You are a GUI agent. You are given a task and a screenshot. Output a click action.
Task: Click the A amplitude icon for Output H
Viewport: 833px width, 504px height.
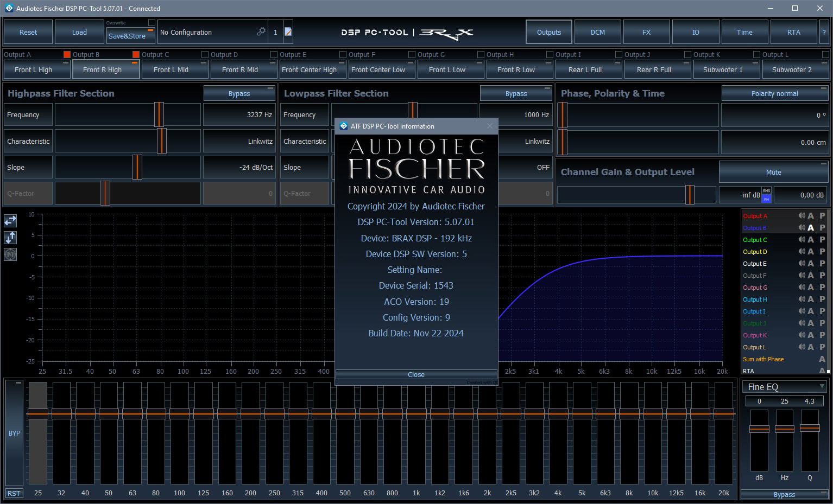coord(811,299)
